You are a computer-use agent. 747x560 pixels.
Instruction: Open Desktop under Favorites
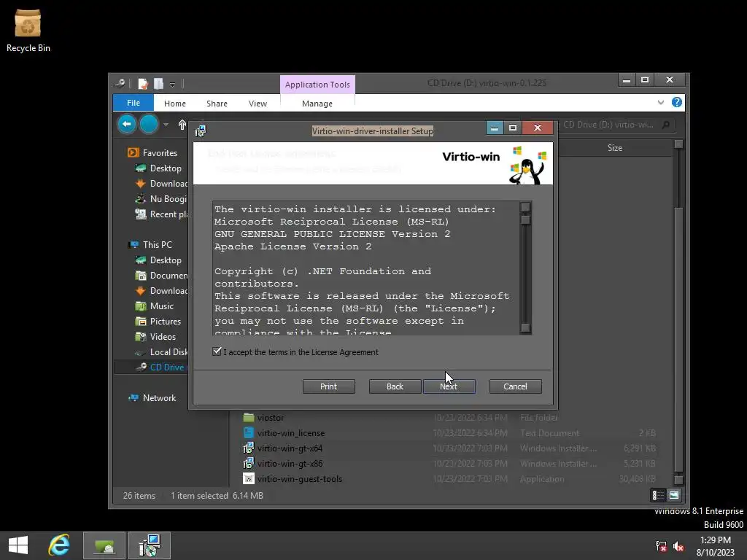click(x=158, y=168)
